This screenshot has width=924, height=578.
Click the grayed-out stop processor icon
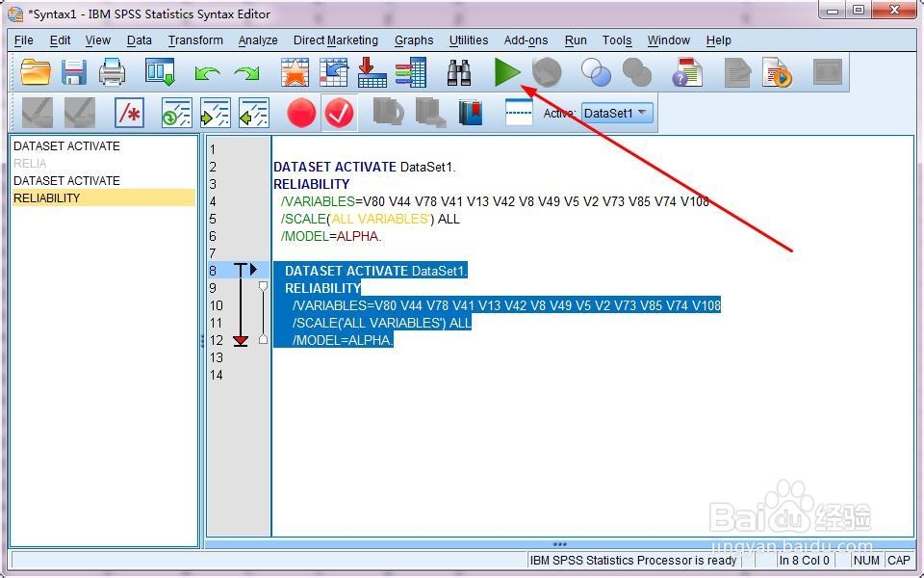547,72
